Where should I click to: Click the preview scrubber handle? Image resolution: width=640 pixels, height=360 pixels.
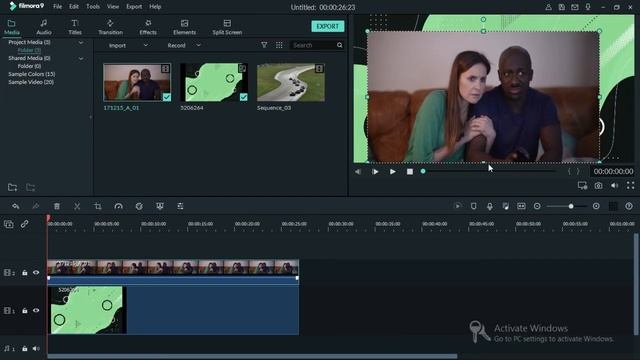(x=423, y=171)
